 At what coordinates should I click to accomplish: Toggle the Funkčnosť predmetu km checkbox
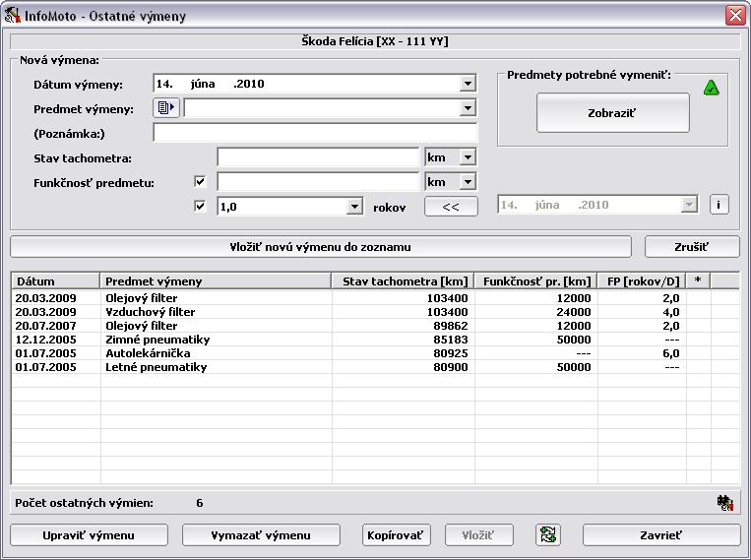(200, 181)
